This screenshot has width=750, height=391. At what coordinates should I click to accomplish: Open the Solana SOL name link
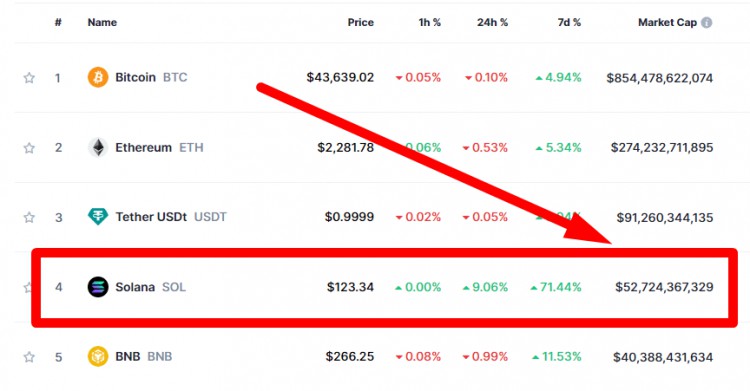tap(150, 287)
